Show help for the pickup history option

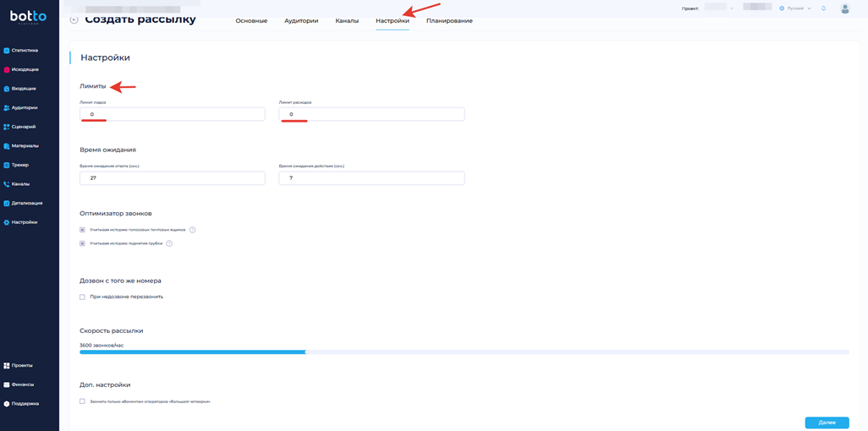[x=169, y=243]
